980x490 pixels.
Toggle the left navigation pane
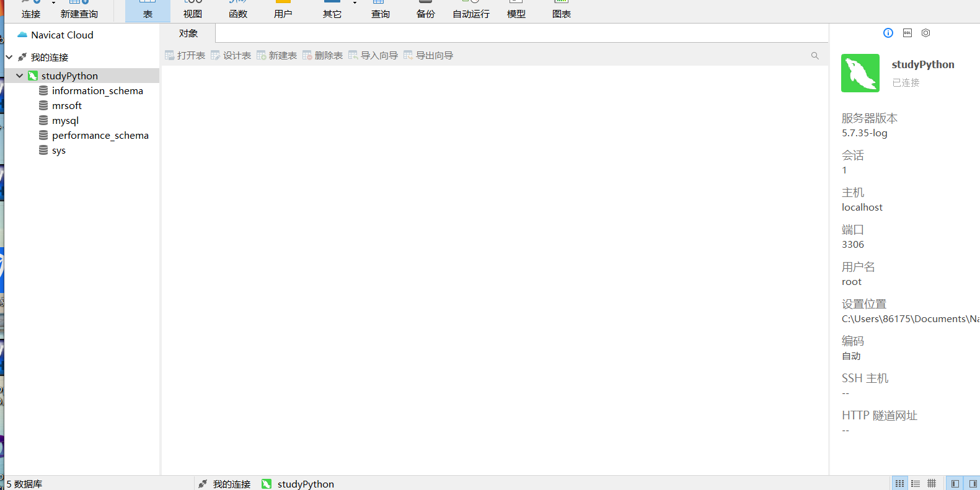(955, 483)
